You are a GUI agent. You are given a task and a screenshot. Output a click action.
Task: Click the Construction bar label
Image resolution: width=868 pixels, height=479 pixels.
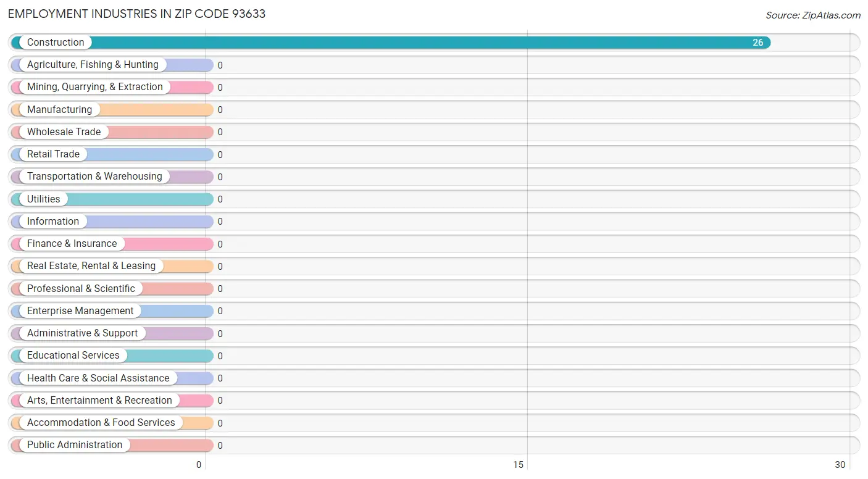pyautogui.click(x=56, y=42)
